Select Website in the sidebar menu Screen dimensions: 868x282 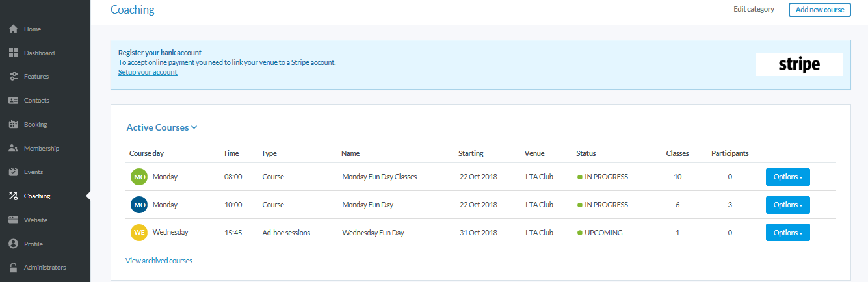[36, 220]
